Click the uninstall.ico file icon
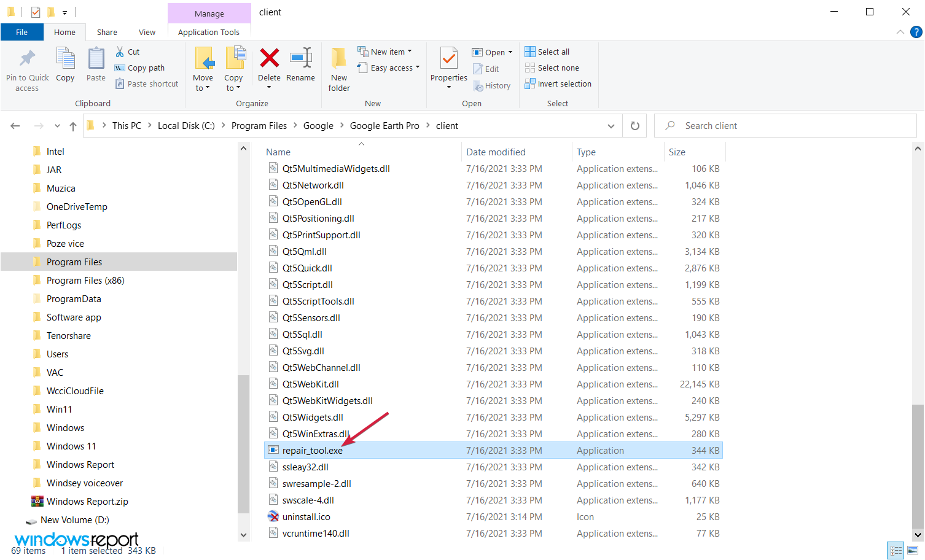The height and width of the screenshot is (560, 925). pyautogui.click(x=273, y=516)
